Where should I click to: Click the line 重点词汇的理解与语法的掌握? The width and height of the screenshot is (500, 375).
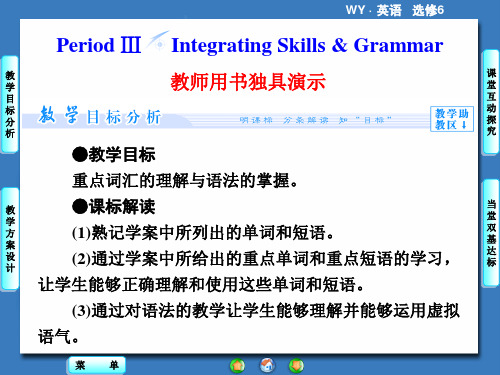[x=185, y=181]
